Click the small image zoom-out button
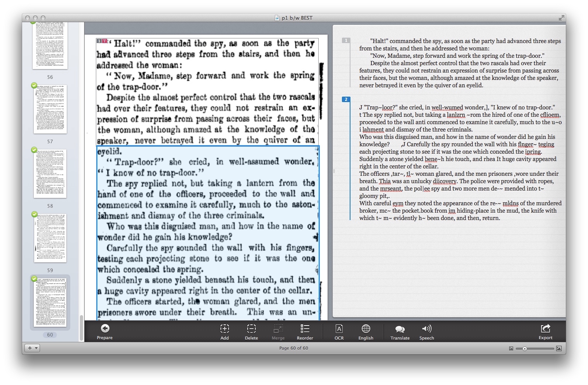The height and width of the screenshot is (385, 588). click(511, 349)
